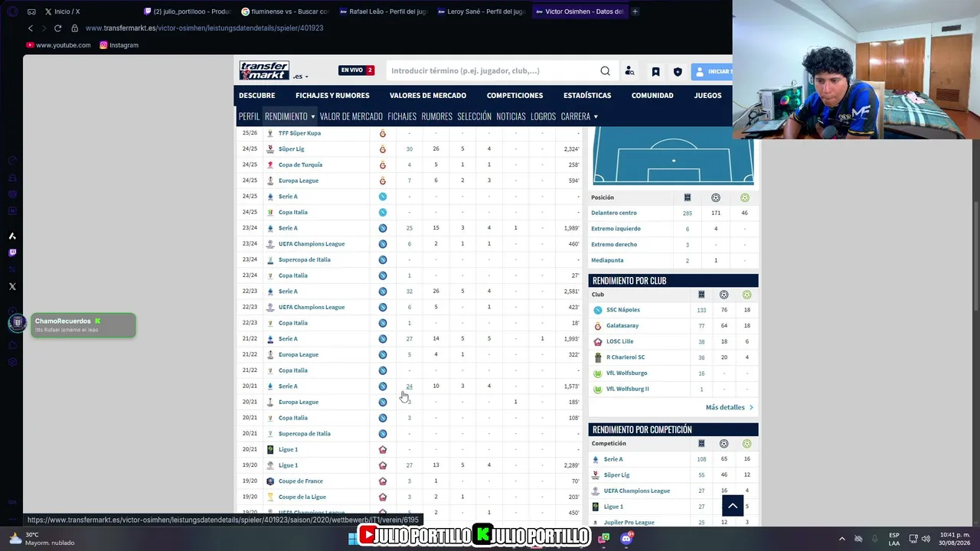Click Lille crest in 19/20 Ligue 1 row
The width and height of the screenshot is (980, 551).
coord(383,465)
